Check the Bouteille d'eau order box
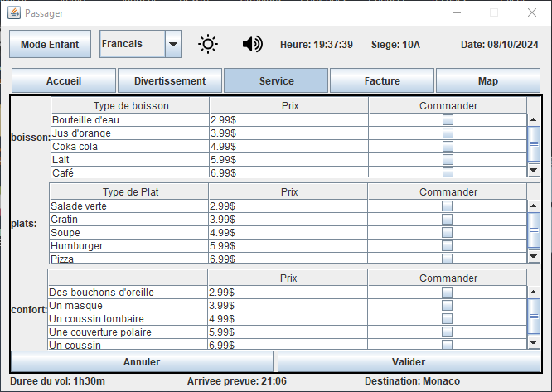This screenshot has width=552, height=392. coord(448,120)
